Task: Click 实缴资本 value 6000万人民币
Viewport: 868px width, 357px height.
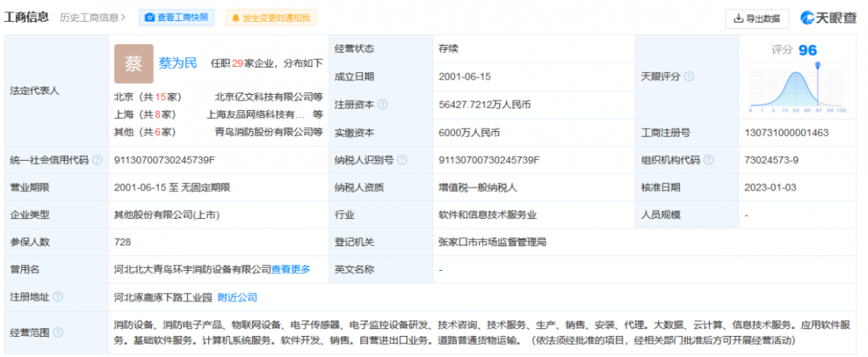Action: (x=469, y=133)
